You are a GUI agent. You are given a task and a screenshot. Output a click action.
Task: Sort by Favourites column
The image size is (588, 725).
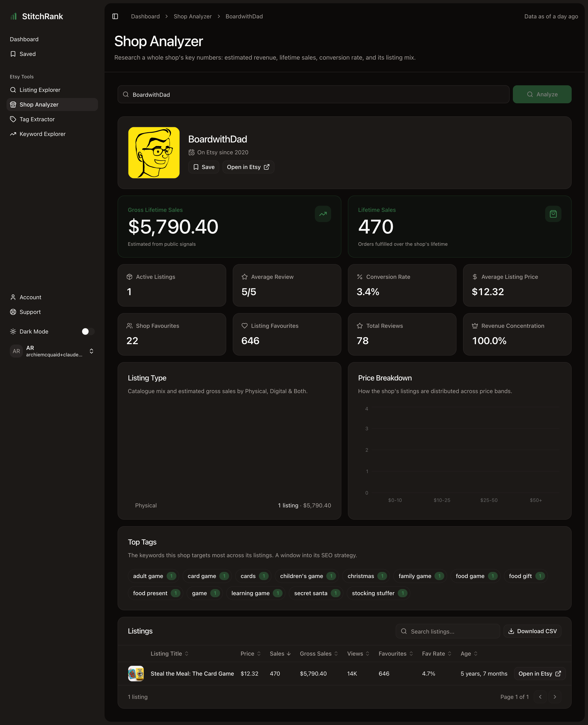396,654
